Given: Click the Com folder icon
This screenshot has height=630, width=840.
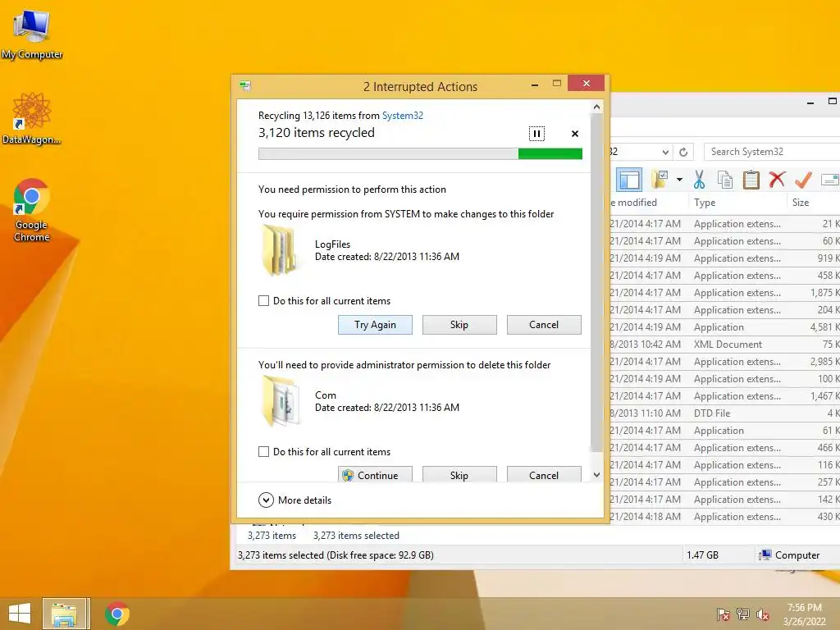Looking at the screenshot, I should [281, 400].
